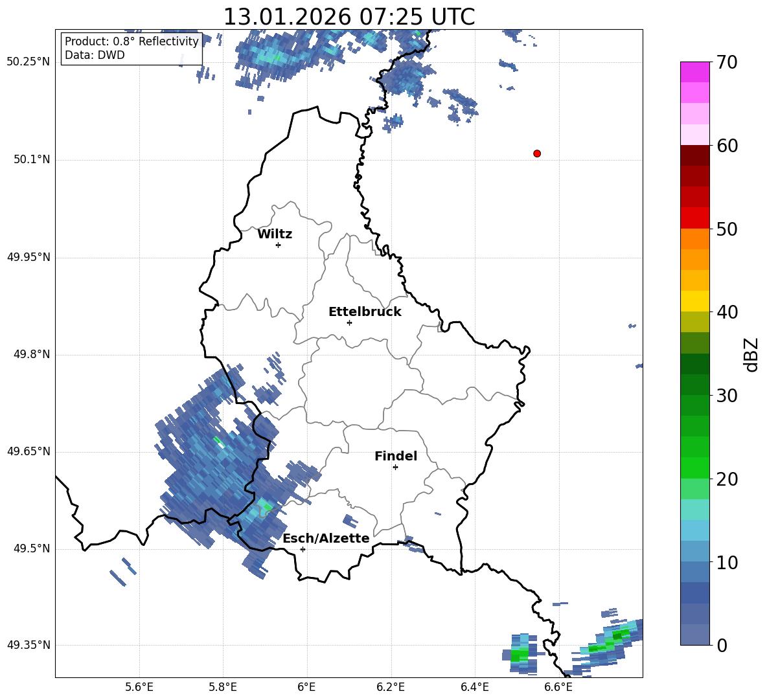Click the 20 colorbar tick label

(x=727, y=479)
